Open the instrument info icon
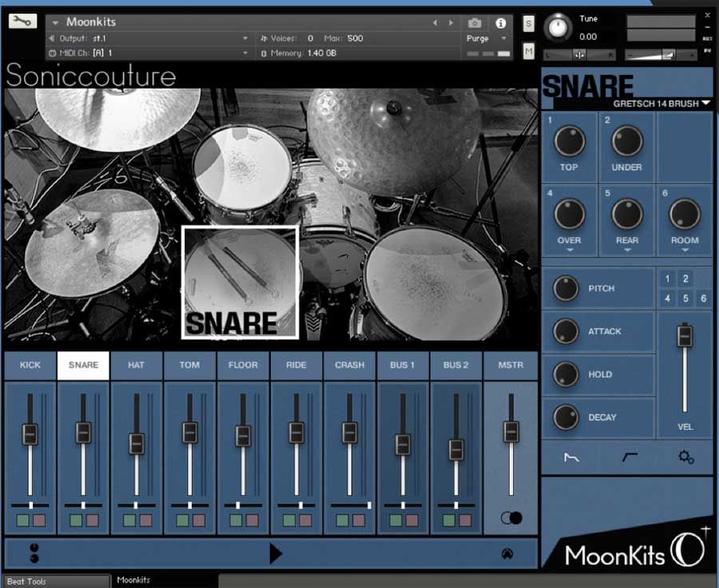The width and height of the screenshot is (719, 588). tap(501, 23)
